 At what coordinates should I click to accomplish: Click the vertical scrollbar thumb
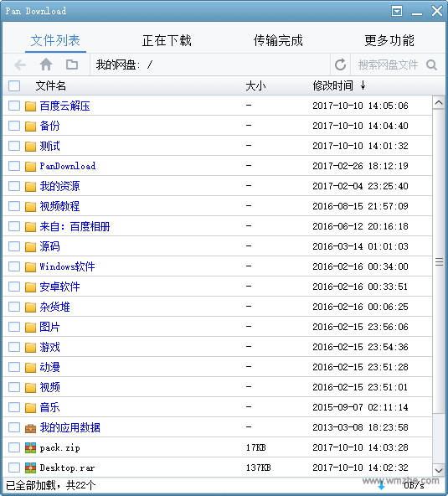(x=439, y=261)
